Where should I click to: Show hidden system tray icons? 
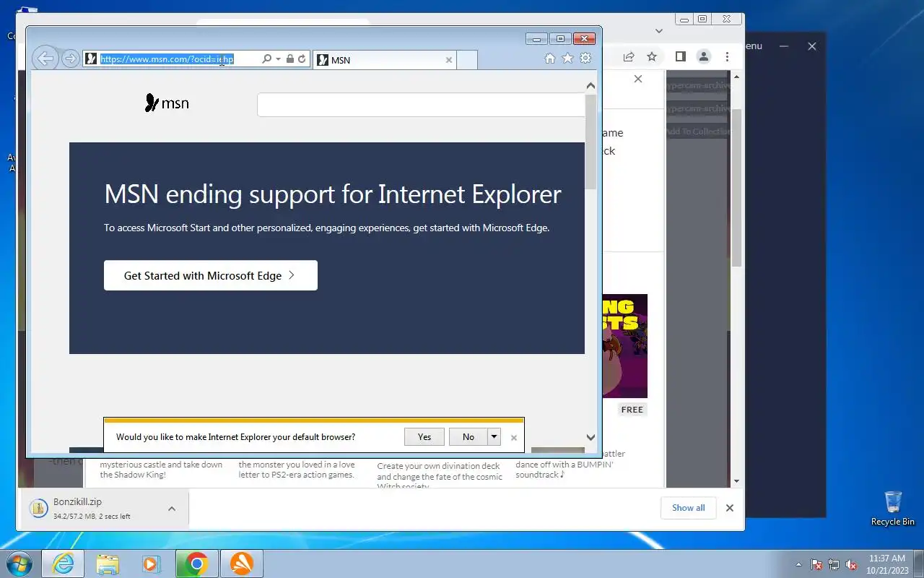(798, 564)
